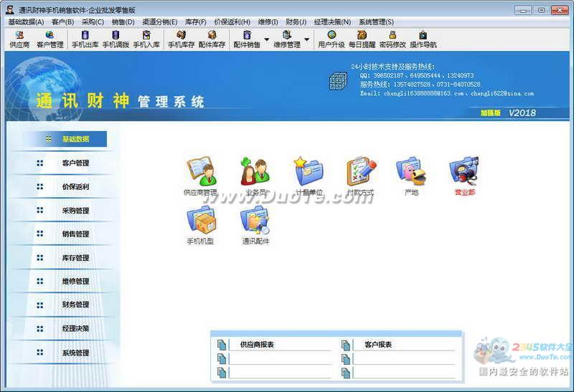Screen dimensions: 574x392
Task: Open the 产地 folder icon
Action: click(410, 176)
